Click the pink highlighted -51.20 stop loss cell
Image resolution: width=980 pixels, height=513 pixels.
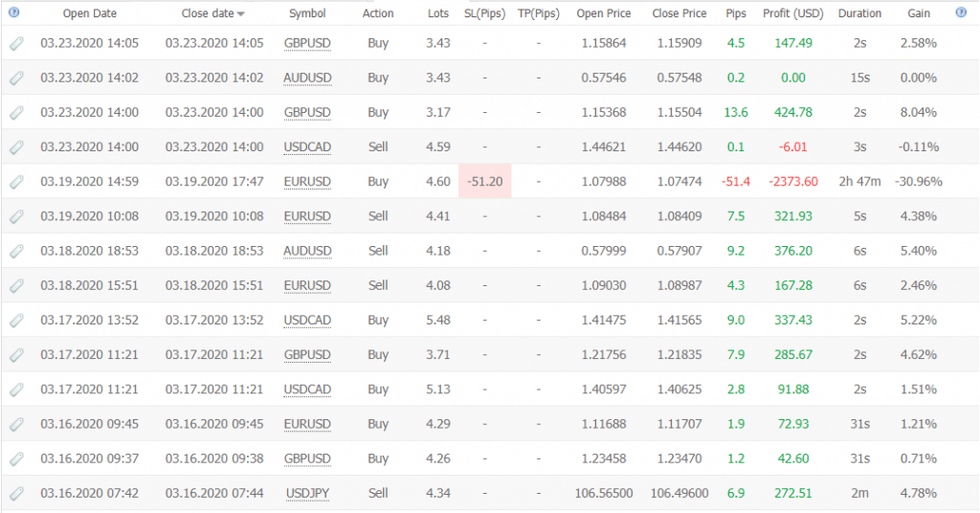(485, 182)
